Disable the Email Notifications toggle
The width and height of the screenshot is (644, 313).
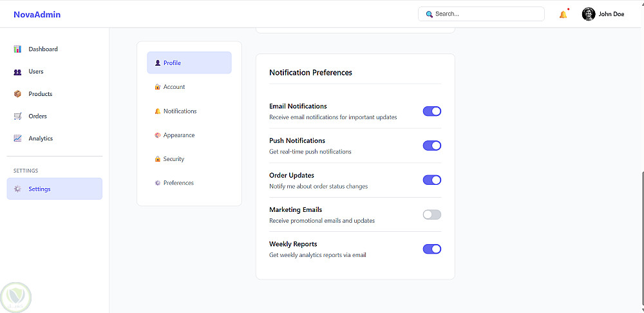431,111
